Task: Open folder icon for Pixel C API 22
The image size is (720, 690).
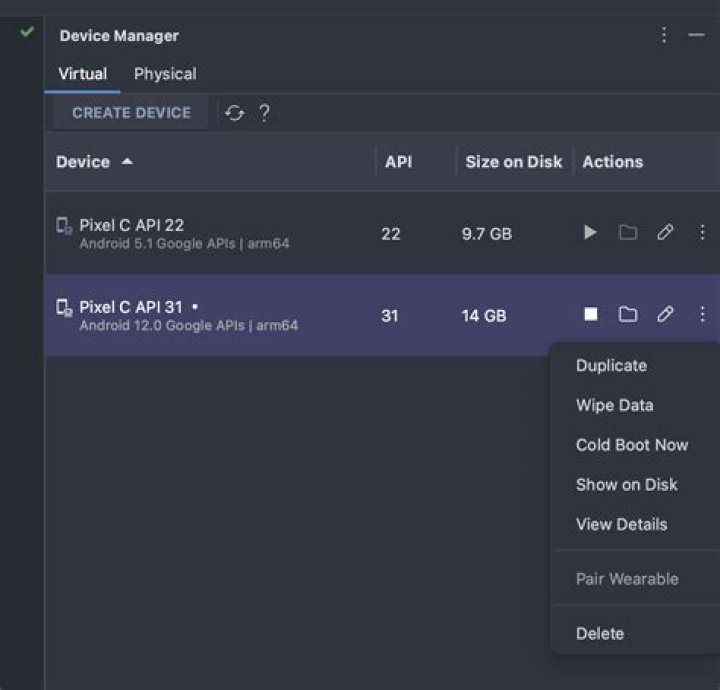Action: tap(628, 232)
